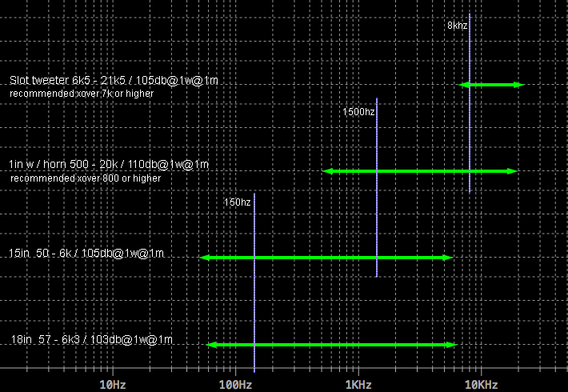Screen dimensions: 568x392
Task: Click the 1in horn green range arrow
Action: [420, 171]
